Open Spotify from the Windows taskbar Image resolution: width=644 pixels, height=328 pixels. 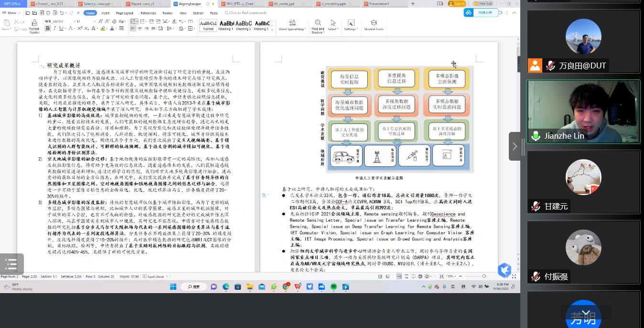(333, 286)
